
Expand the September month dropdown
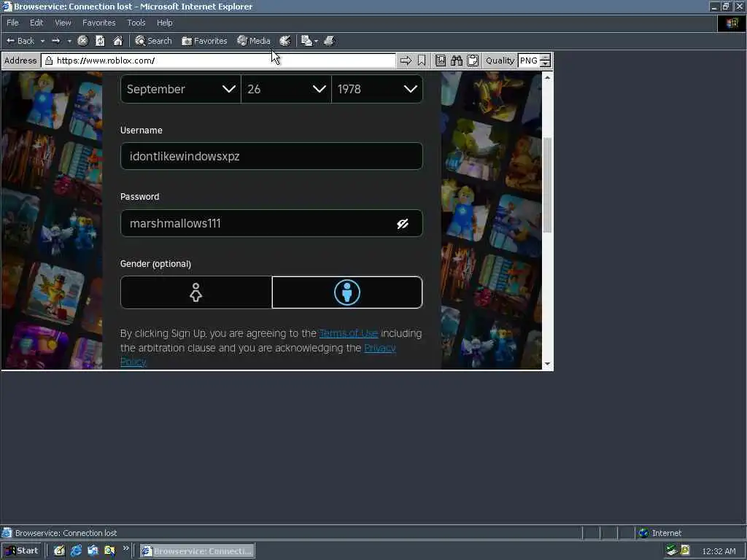[181, 89]
